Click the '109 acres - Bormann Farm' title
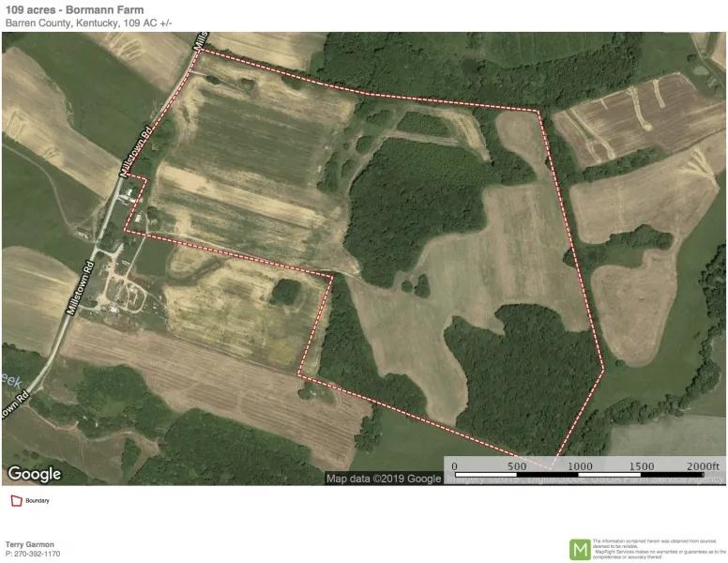728x563 pixels. click(x=75, y=9)
